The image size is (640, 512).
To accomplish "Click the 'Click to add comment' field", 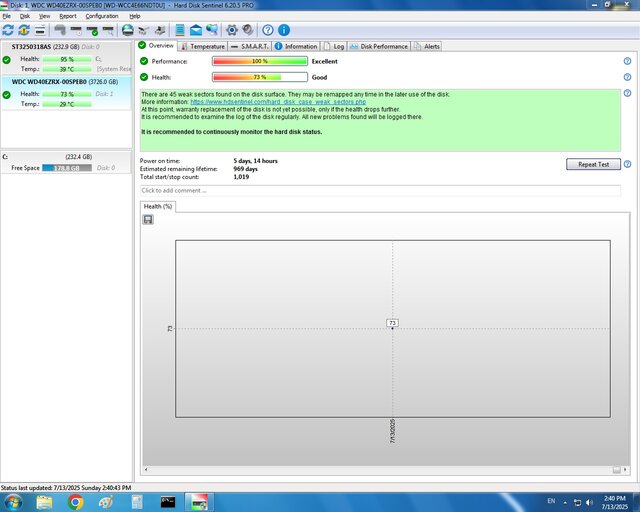I will (x=380, y=190).
